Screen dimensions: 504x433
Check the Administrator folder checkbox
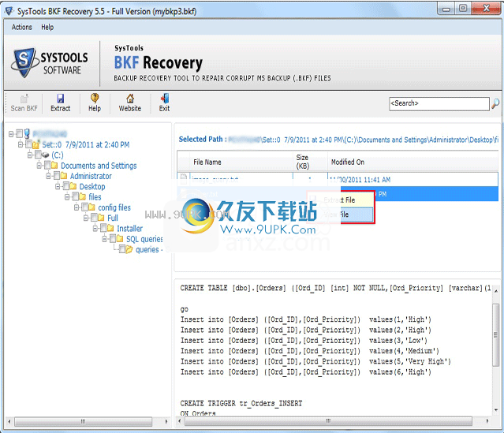pos(57,176)
